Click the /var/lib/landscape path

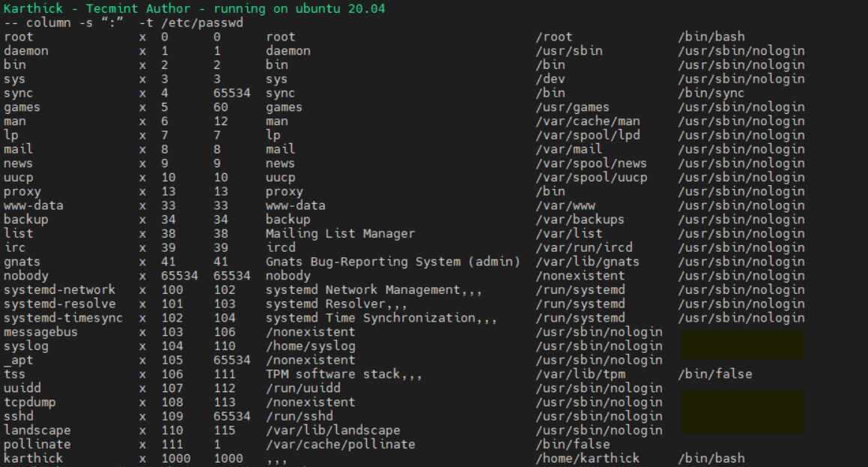(333, 430)
